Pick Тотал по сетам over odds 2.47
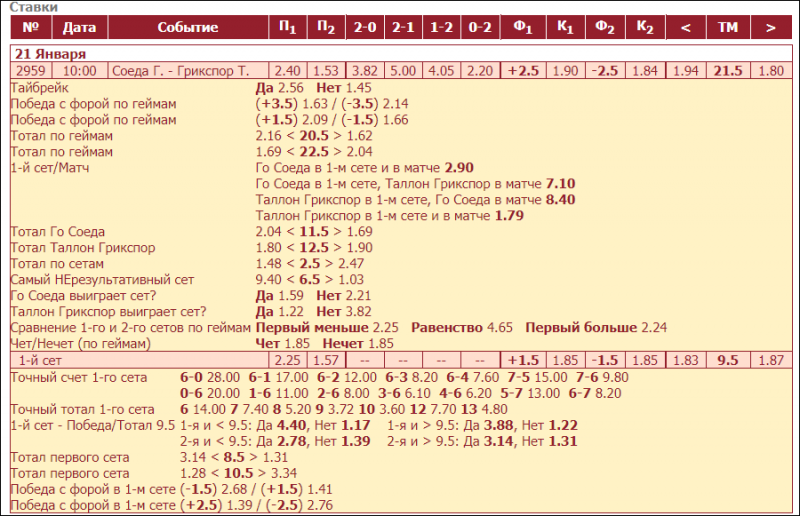 click(x=351, y=263)
